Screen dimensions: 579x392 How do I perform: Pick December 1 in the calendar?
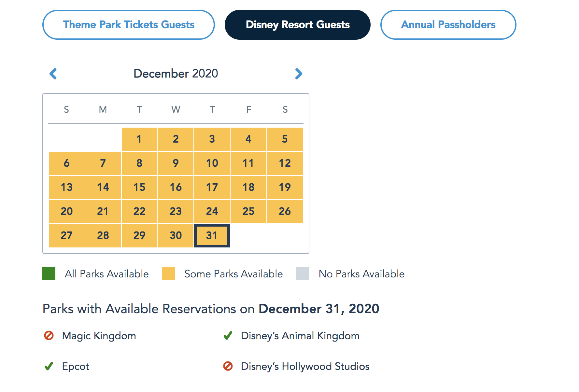click(x=139, y=139)
